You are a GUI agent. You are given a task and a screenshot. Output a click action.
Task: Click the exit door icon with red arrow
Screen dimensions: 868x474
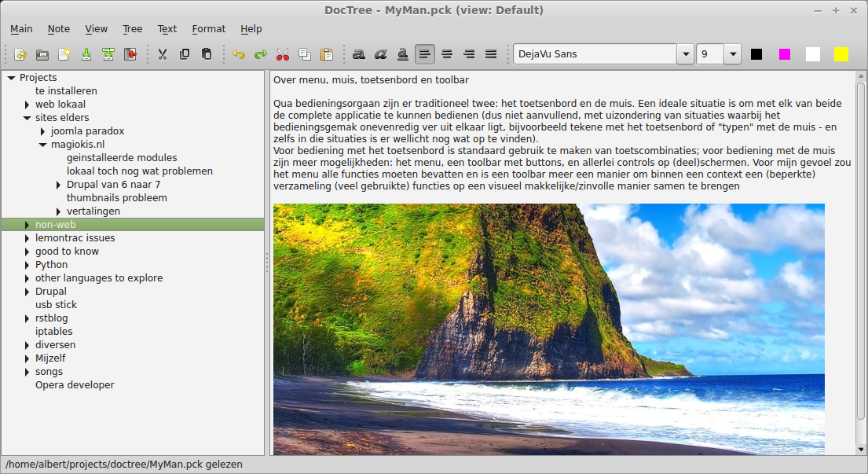pos(130,54)
